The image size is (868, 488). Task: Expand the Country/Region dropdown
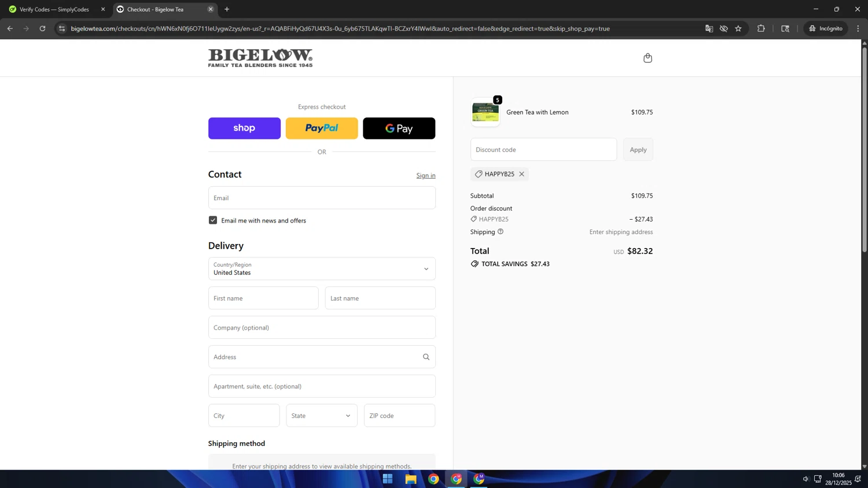pos(322,269)
